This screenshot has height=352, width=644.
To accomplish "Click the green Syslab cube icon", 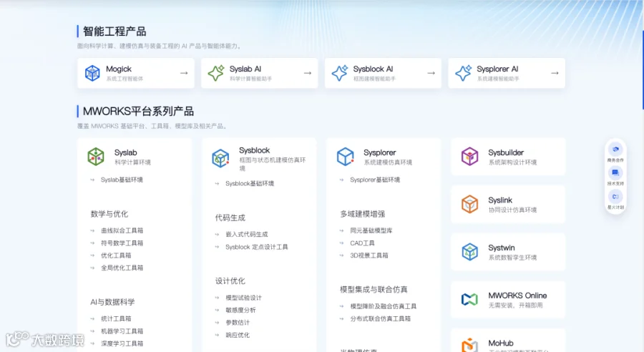I will click(96, 157).
